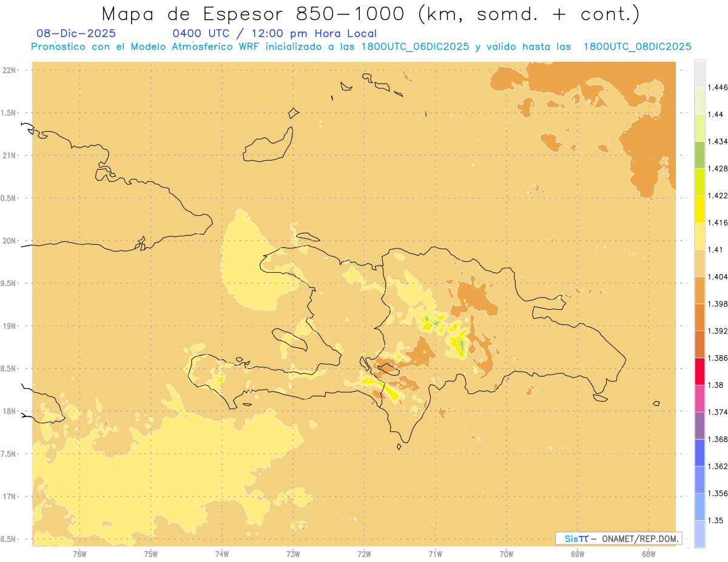This screenshot has height=562, width=728.
Task: Click the 19N latitude label
Action: pyautogui.click(x=8, y=326)
